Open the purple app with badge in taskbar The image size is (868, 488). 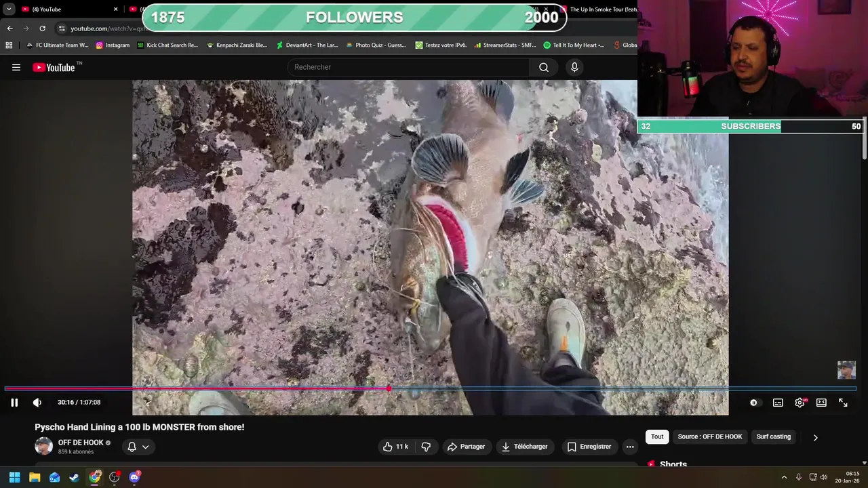[x=134, y=477]
